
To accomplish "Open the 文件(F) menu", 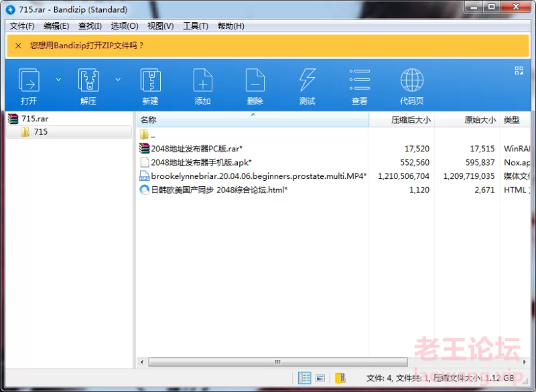I will pyautogui.click(x=22, y=26).
